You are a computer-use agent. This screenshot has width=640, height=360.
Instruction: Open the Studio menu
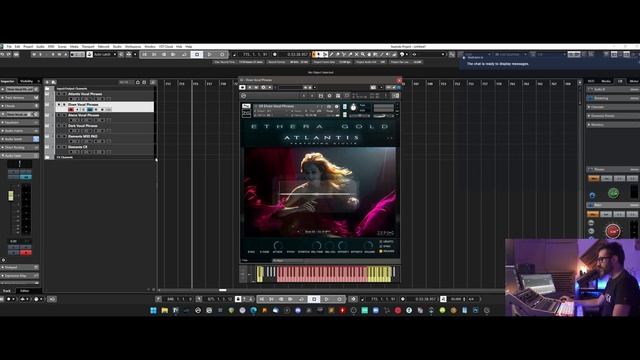tap(117, 47)
